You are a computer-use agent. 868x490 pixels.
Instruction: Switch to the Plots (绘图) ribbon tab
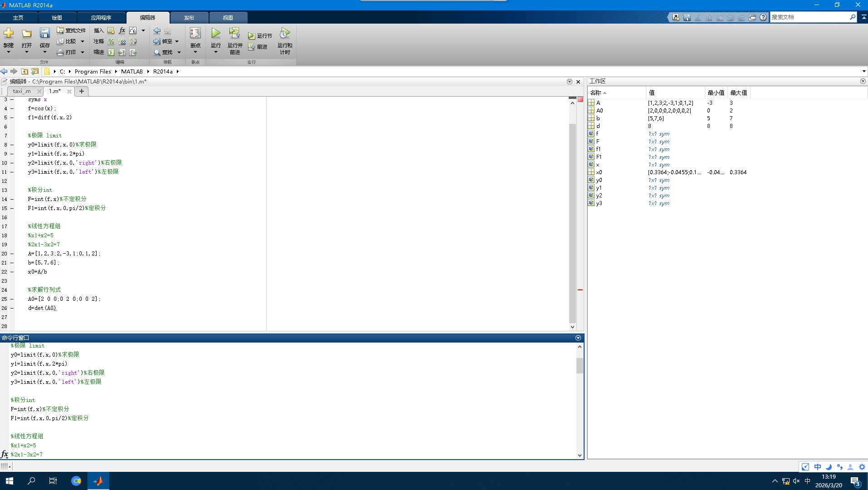(x=57, y=18)
